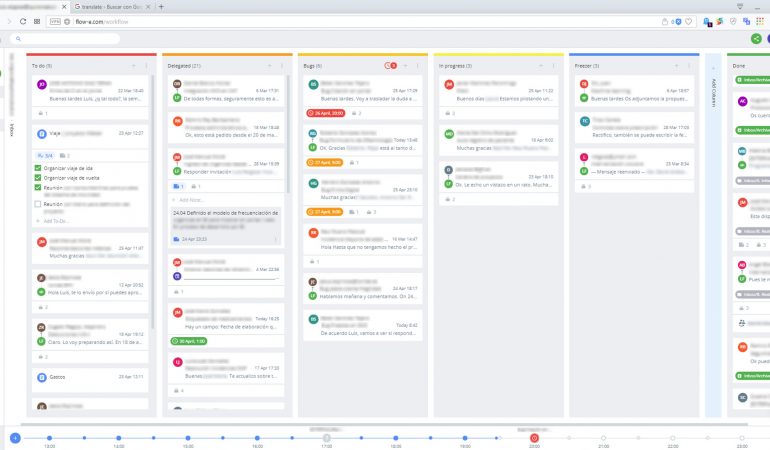Viewport: 770px width, 450px height.
Task: Add a card to the To do column
Action: click(133, 65)
